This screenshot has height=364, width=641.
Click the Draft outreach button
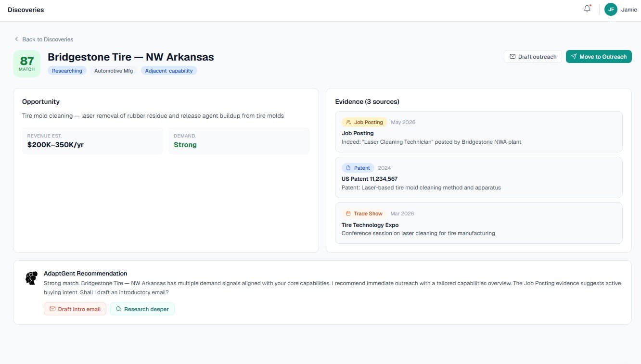tap(533, 57)
